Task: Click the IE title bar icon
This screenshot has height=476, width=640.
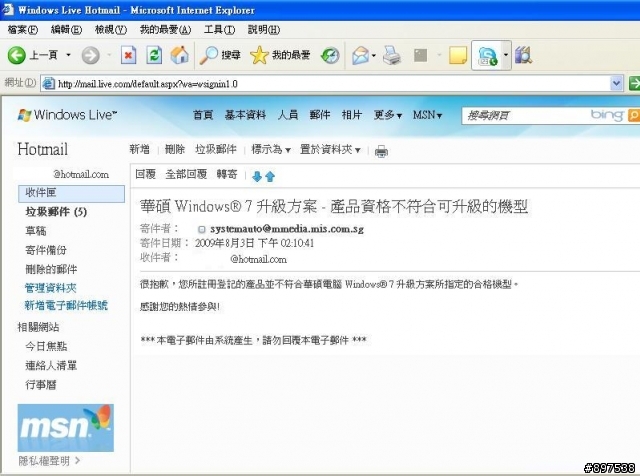Action: point(8,9)
